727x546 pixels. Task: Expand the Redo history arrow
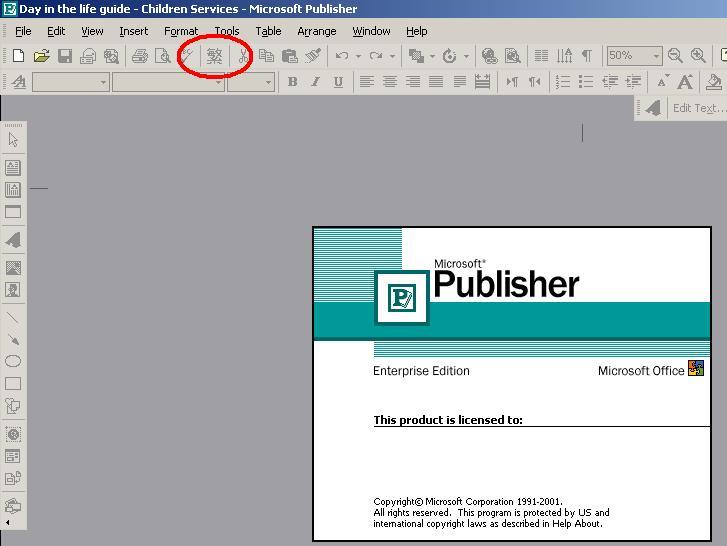pos(392,56)
